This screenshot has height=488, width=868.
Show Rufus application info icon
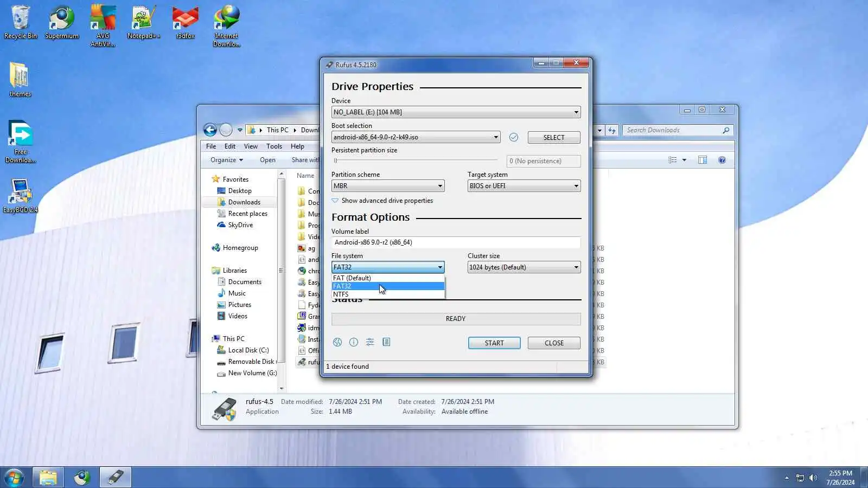(354, 342)
